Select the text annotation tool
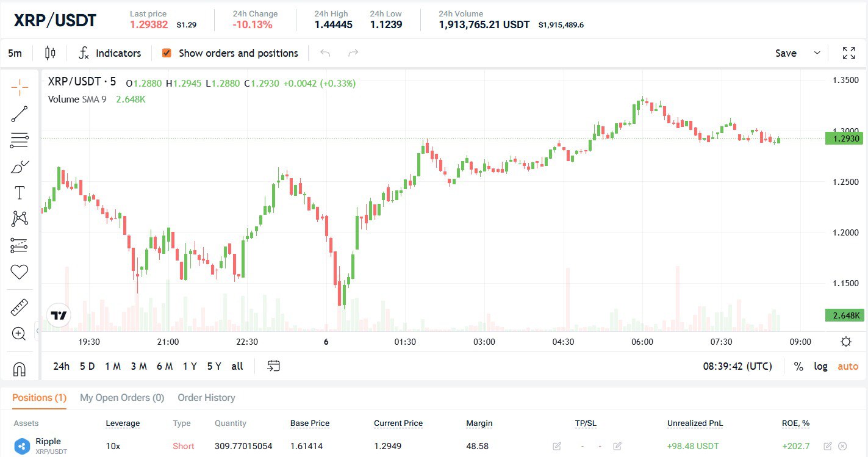 click(20, 193)
